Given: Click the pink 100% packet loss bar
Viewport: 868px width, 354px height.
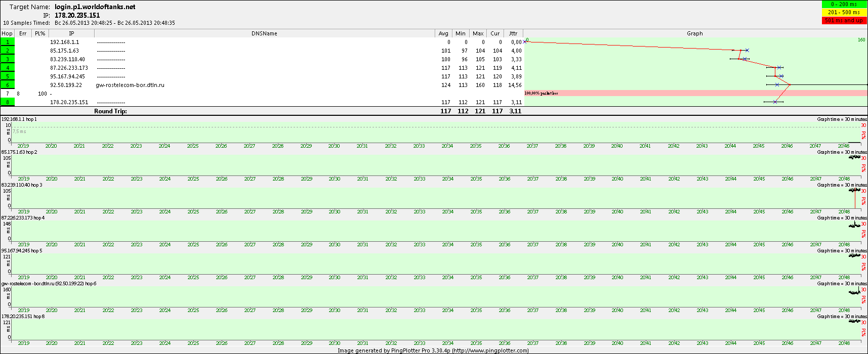Looking at the screenshot, I should [695, 93].
